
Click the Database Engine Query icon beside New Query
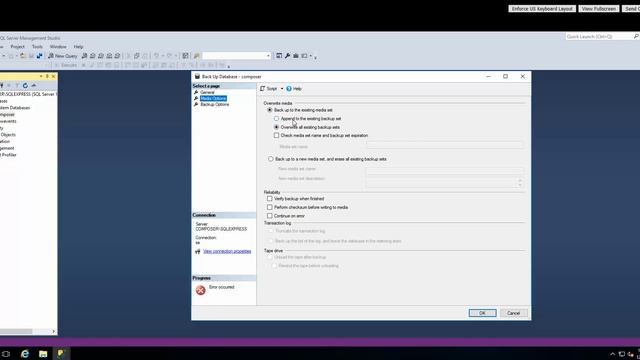pyautogui.click(x=84, y=56)
